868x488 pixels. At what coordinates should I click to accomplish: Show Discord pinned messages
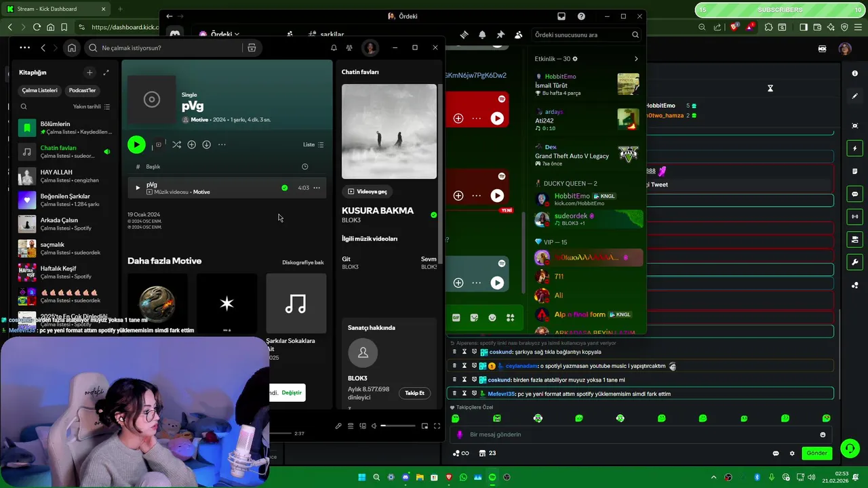point(500,35)
